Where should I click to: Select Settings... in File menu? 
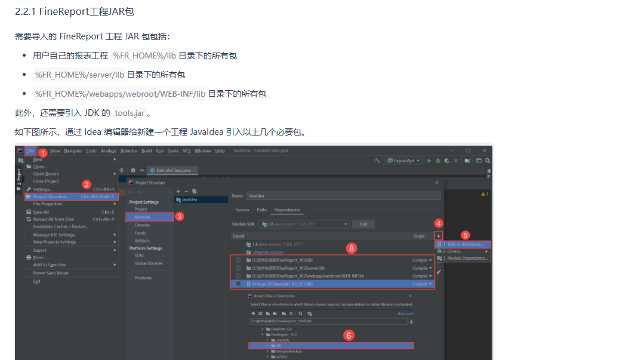coord(72,189)
